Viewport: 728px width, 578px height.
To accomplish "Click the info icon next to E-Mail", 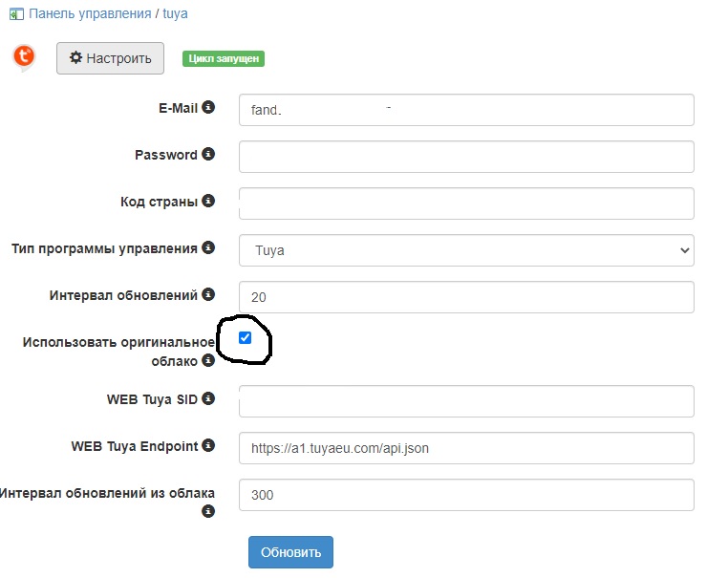I will point(208,108).
